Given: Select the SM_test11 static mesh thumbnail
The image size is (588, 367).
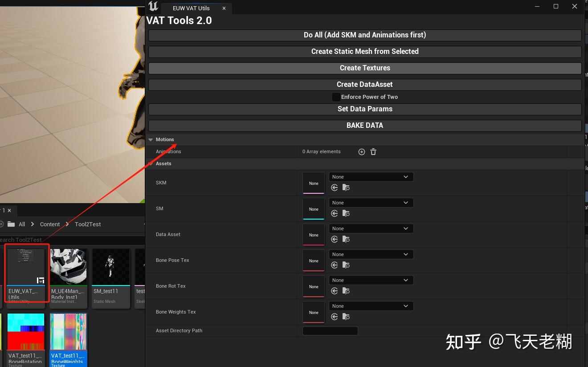Looking at the screenshot, I should pos(110,266).
